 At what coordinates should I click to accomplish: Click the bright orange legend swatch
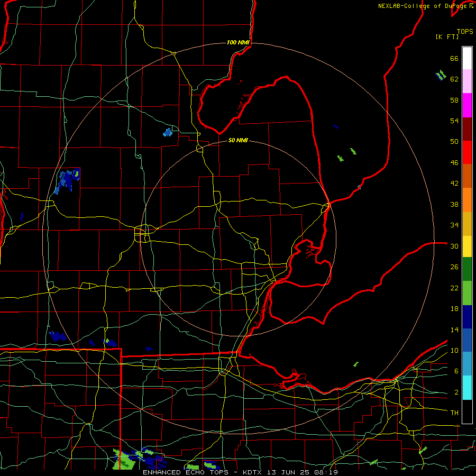tap(467, 200)
